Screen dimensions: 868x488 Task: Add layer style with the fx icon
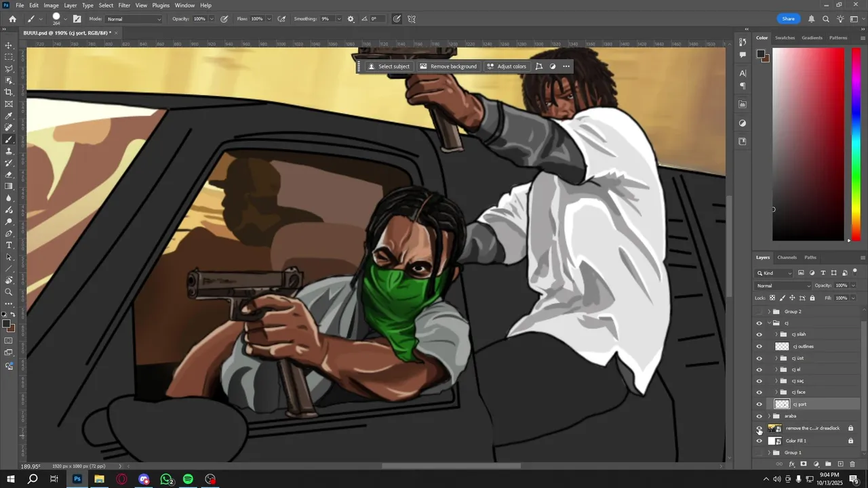(x=791, y=464)
